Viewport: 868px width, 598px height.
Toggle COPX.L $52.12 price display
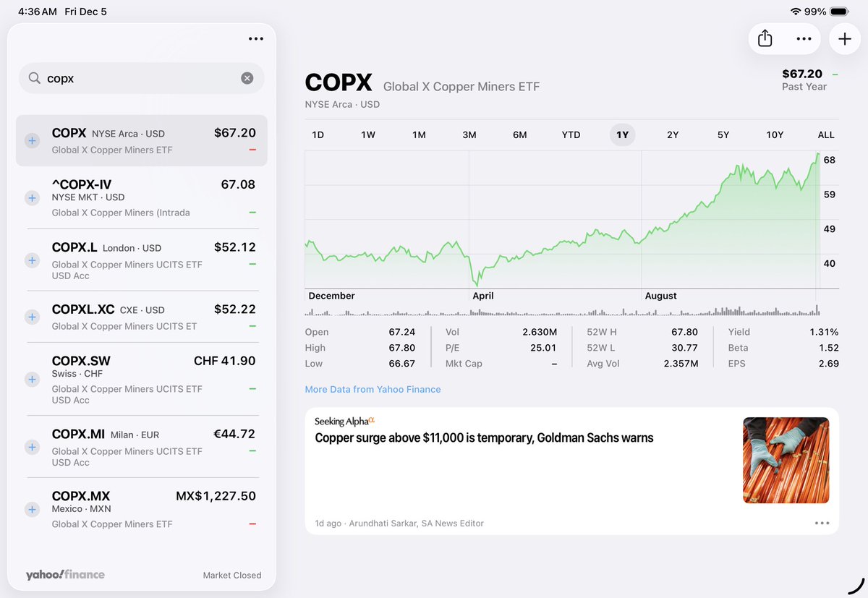click(x=235, y=247)
